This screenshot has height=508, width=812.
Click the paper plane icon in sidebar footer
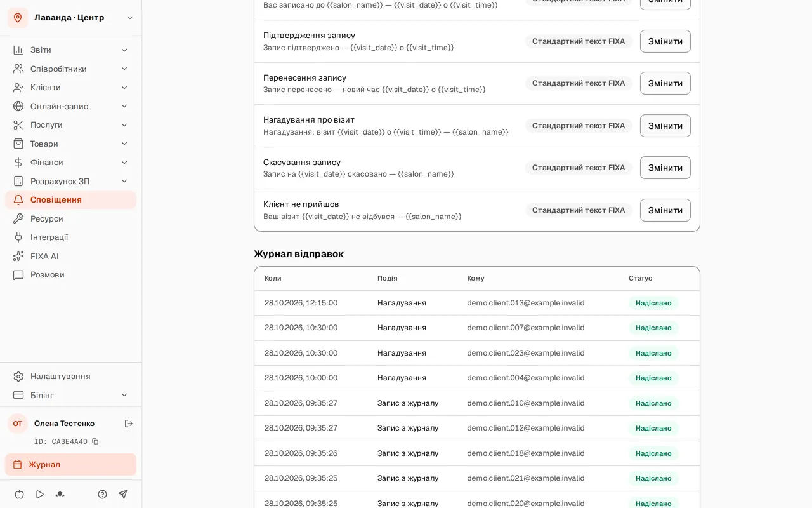coord(123,494)
